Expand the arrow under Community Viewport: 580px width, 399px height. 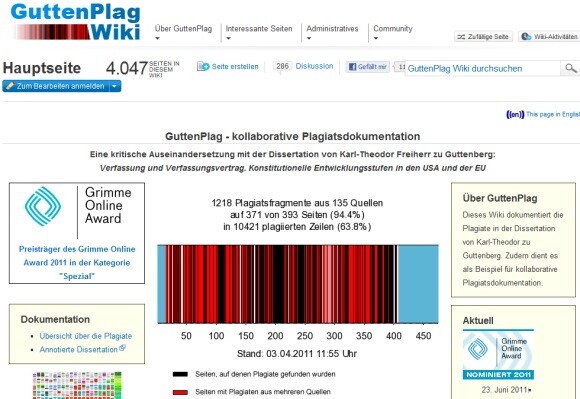[x=376, y=38]
